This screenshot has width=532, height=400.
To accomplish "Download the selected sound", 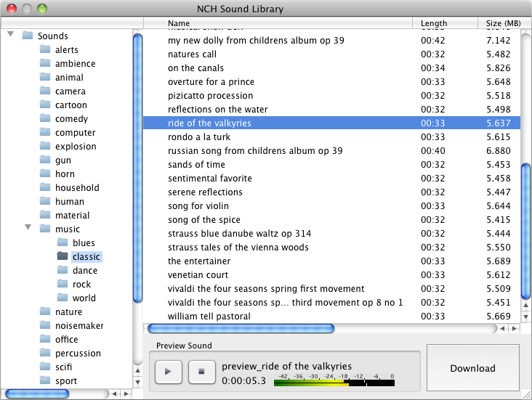I will point(472,368).
